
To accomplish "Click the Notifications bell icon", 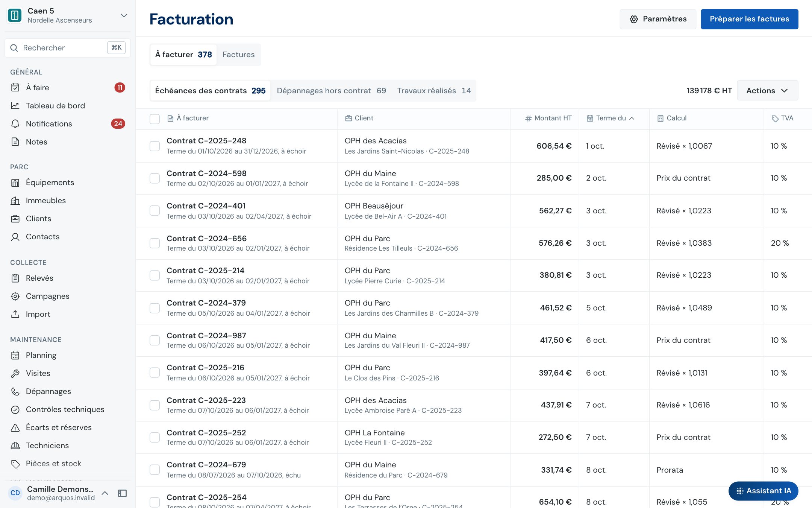I will coord(15,124).
